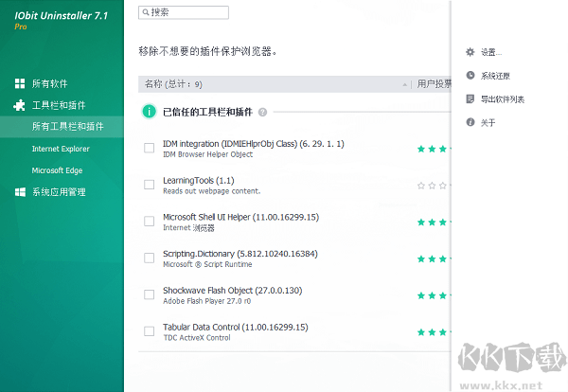Viewport: 568px width, 392px height.
Task: Click the Scripting.Dictionary (5.812.10240.16384) entry name
Action: 240,254
